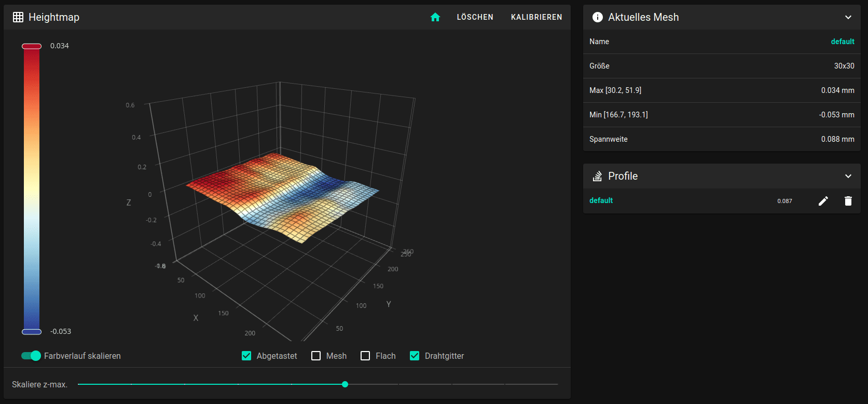Screen dimensions: 868x404
Task: Click the Profile panel stack icon
Action: coord(598,176)
